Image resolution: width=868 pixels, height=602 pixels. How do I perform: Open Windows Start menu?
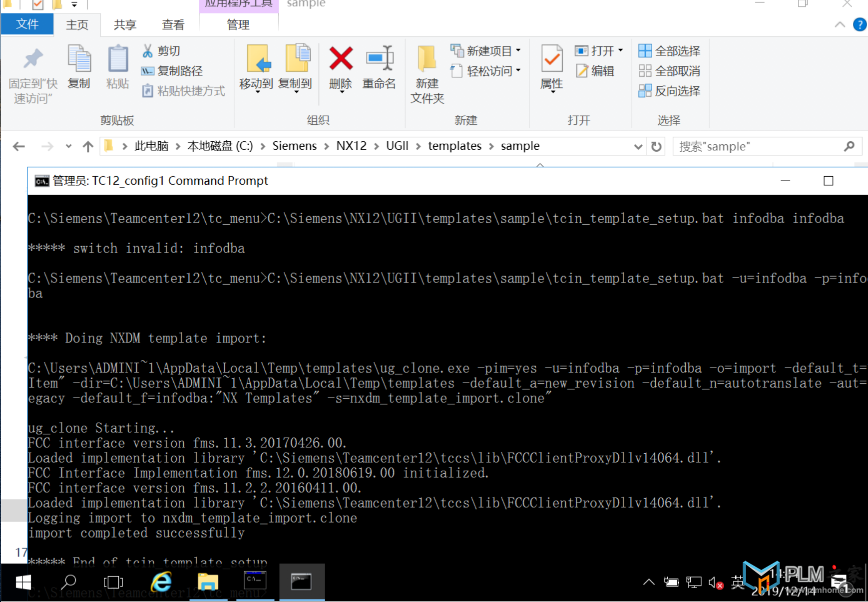[23, 582]
